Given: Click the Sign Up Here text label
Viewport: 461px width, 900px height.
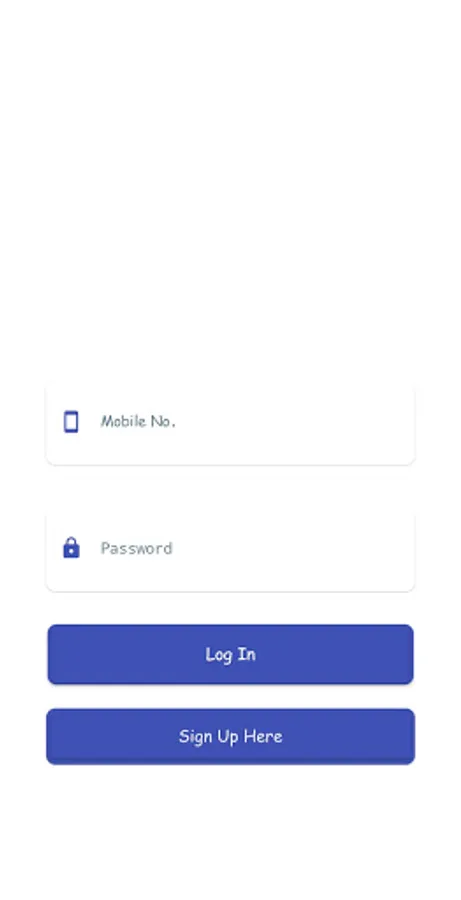Looking at the screenshot, I should coord(230,736).
